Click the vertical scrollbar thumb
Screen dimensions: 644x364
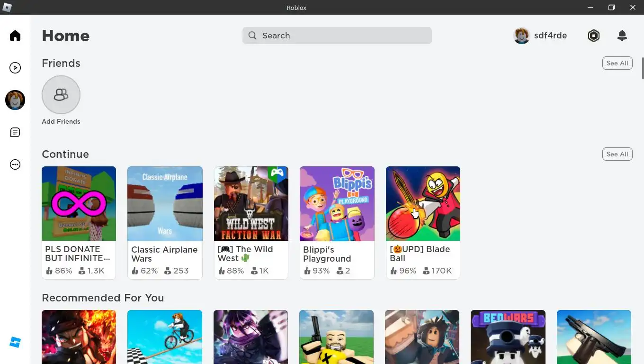[643, 68]
